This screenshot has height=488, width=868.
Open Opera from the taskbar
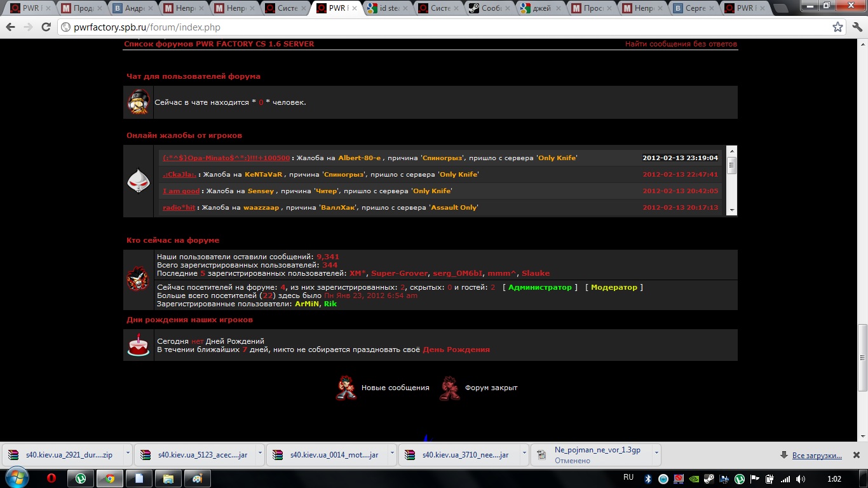pyautogui.click(x=51, y=478)
